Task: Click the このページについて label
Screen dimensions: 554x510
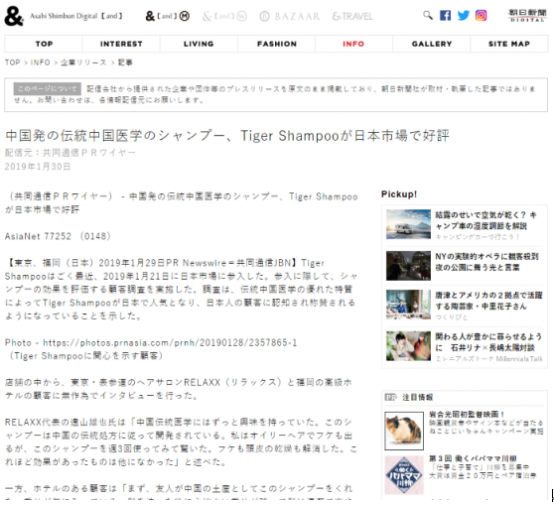Action: point(47,88)
